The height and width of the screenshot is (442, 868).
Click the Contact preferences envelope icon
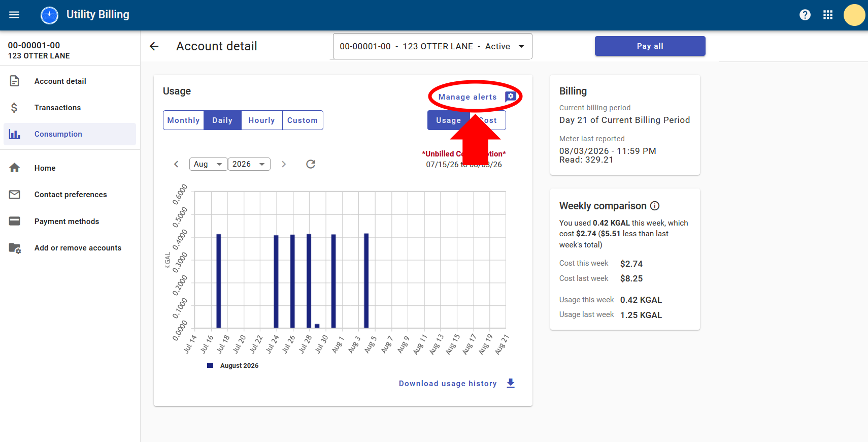pyautogui.click(x=15, y=195)
